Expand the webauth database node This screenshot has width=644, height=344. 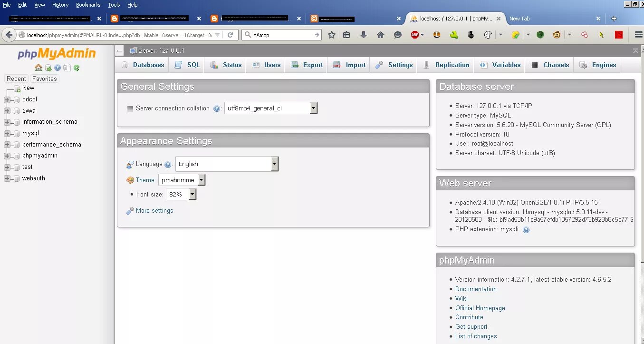pyautogui.click(x=7, y=178)
